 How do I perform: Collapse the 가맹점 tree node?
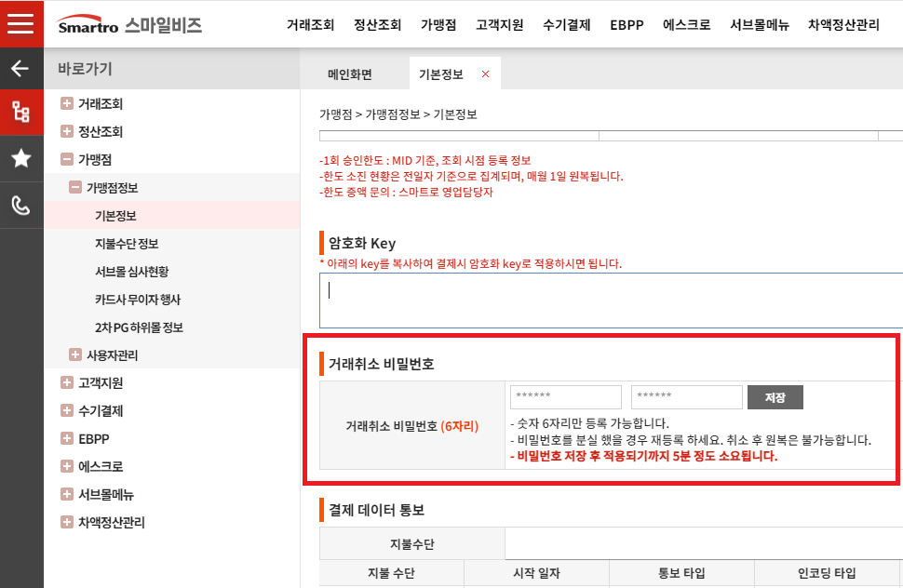67,160
